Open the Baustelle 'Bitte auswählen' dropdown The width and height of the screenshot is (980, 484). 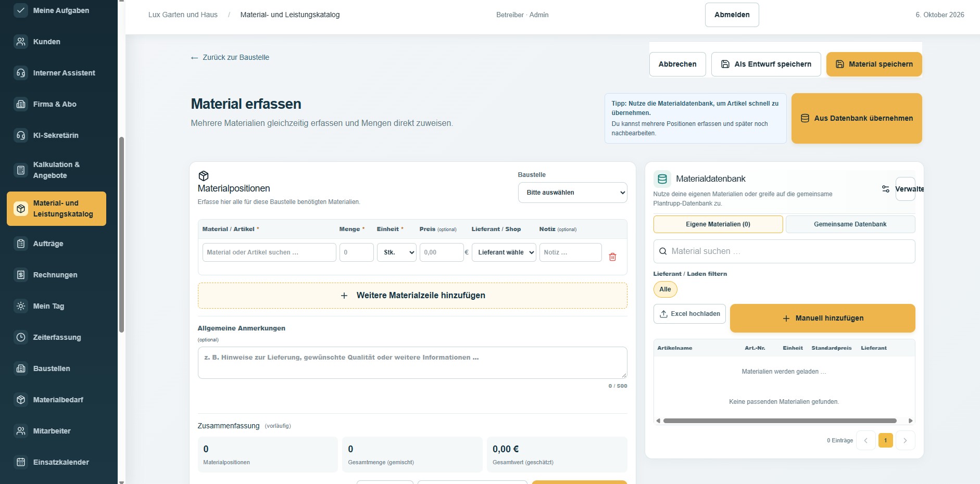(572, 193)
